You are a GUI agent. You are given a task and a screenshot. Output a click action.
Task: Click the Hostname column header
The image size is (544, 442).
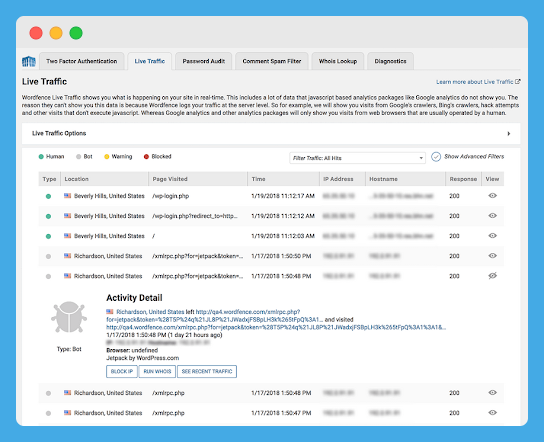point(405,179)
